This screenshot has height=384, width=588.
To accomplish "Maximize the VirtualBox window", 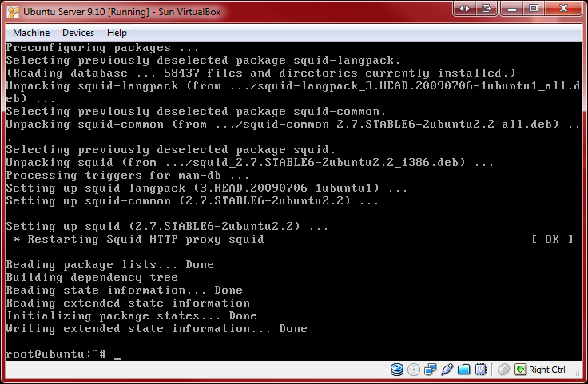I will click(x=534, y=8).
